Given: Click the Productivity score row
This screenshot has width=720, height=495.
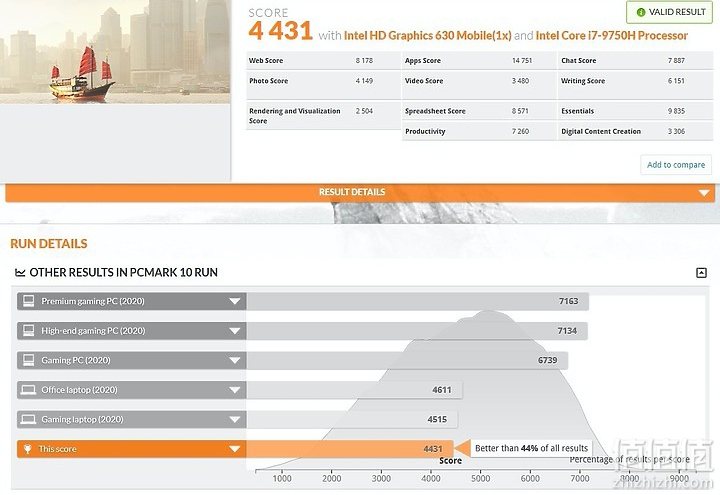Looking at the screenshot, I should [x=479, y=131].
